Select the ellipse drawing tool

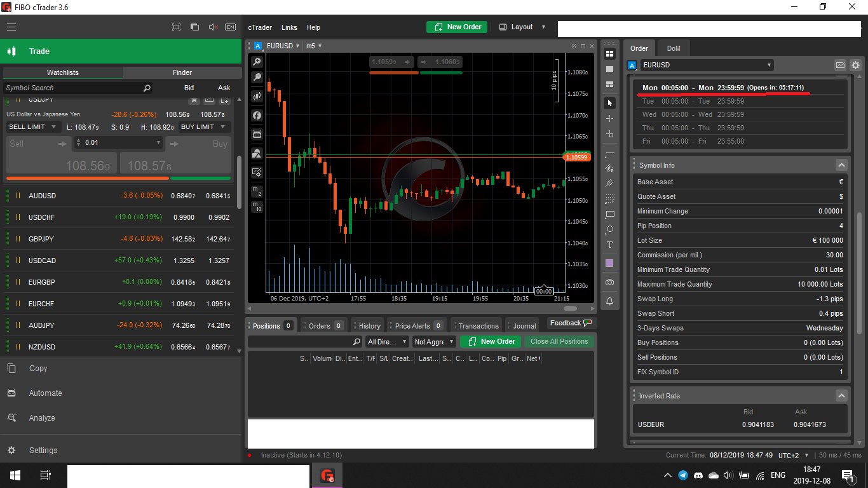coord(610,229)
